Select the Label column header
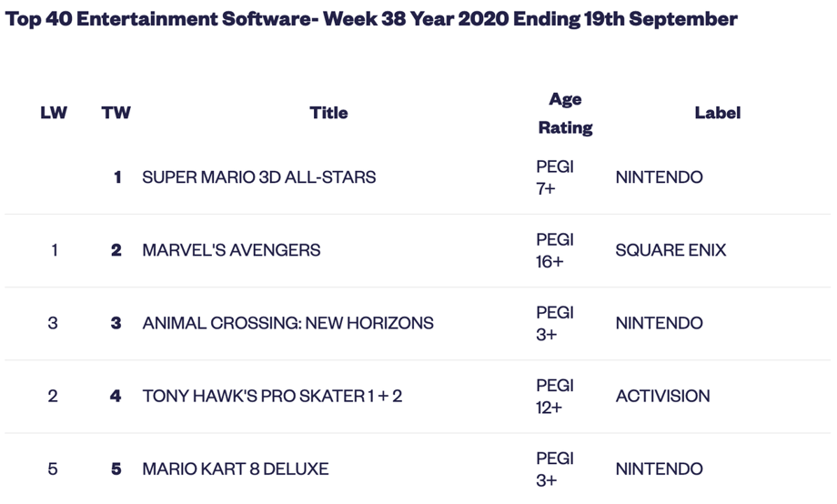The height and width of the screenshot is (504, 837). coord(717,113)
